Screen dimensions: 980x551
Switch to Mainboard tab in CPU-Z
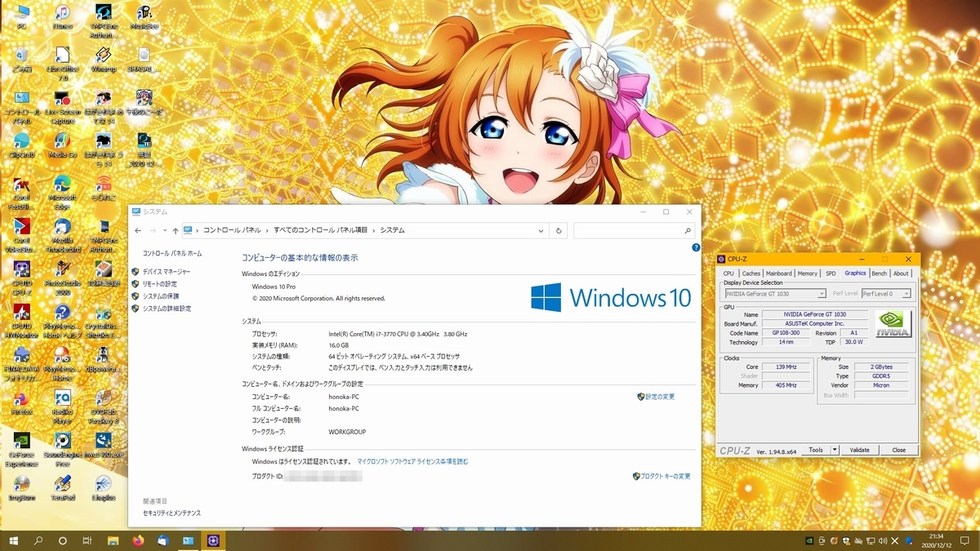[x=779, y=273]
